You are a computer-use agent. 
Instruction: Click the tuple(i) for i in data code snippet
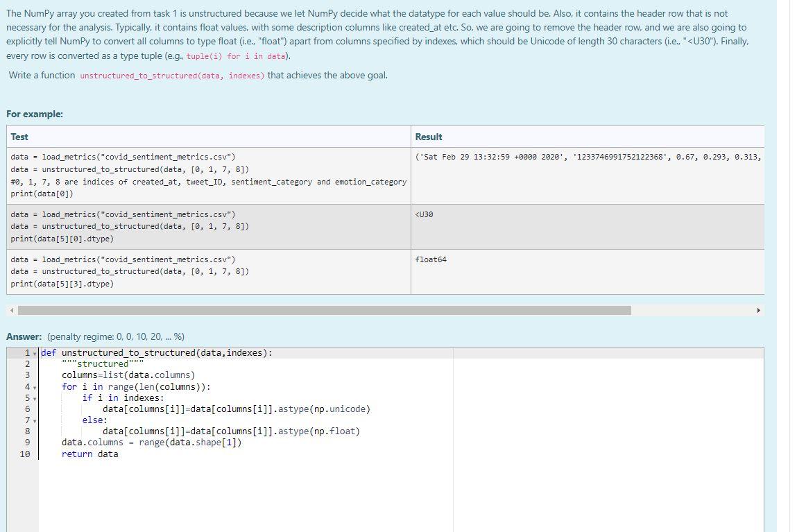point(236,56)
